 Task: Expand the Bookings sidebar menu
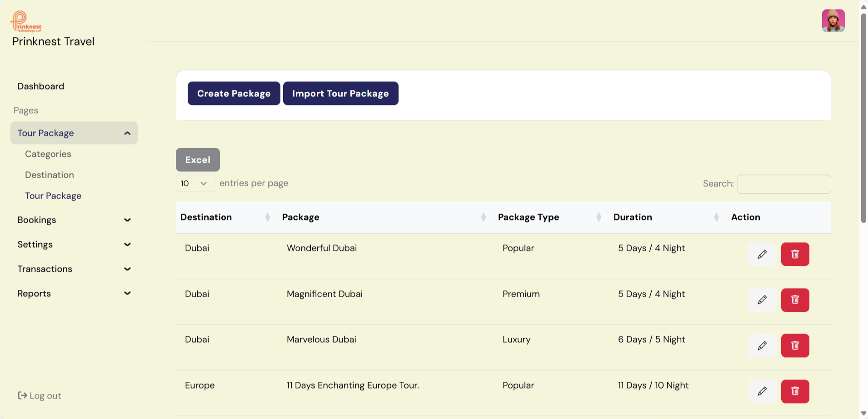coord(74,220)
